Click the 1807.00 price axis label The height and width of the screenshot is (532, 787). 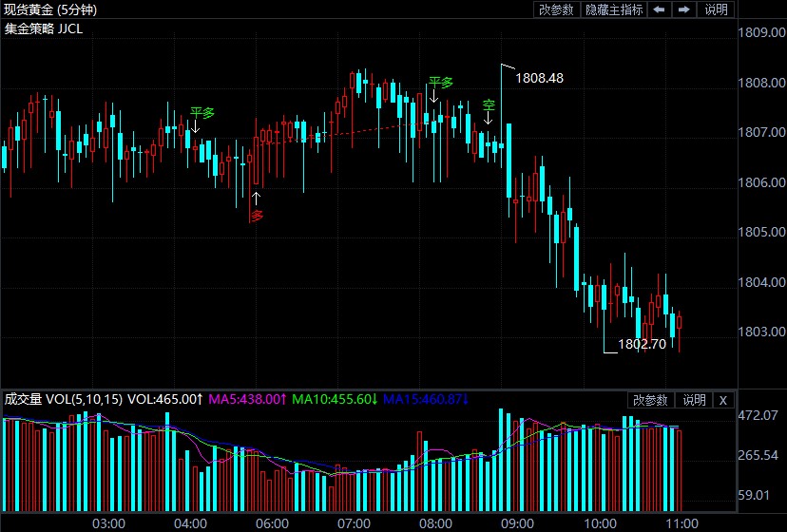761,132
